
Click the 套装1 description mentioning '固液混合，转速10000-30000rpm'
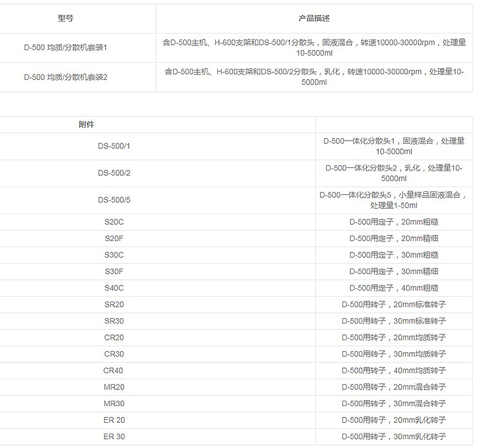pyautogui.click(x=314, y=48)
